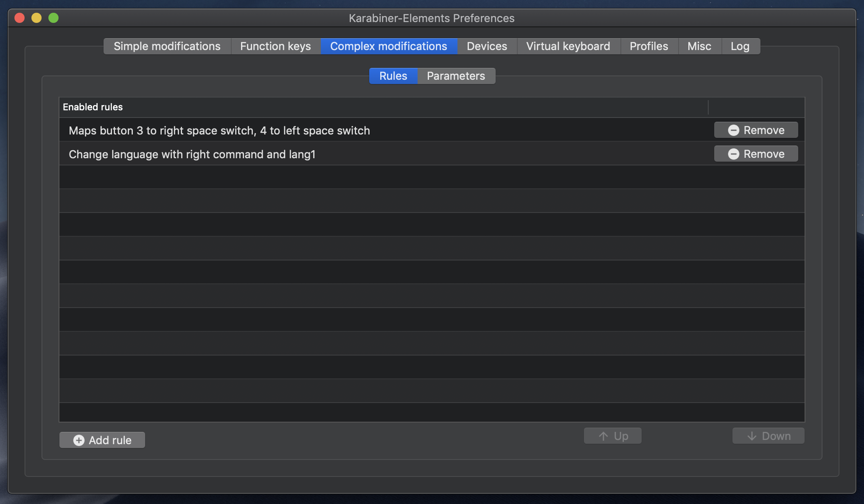864x504 pixels.
Task: Move selected rule Up
Action: tap(612, 436)
